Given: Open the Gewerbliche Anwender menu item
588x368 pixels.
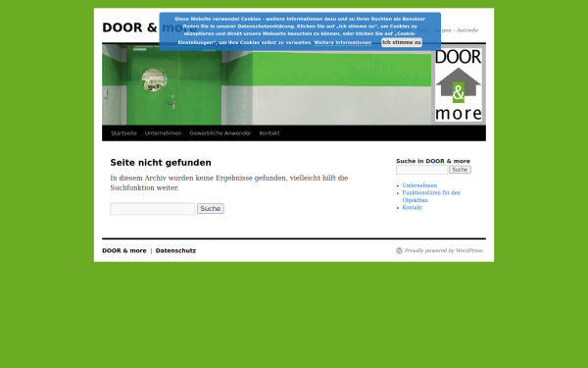Looking at the screenshot, I should pos(220,133).
